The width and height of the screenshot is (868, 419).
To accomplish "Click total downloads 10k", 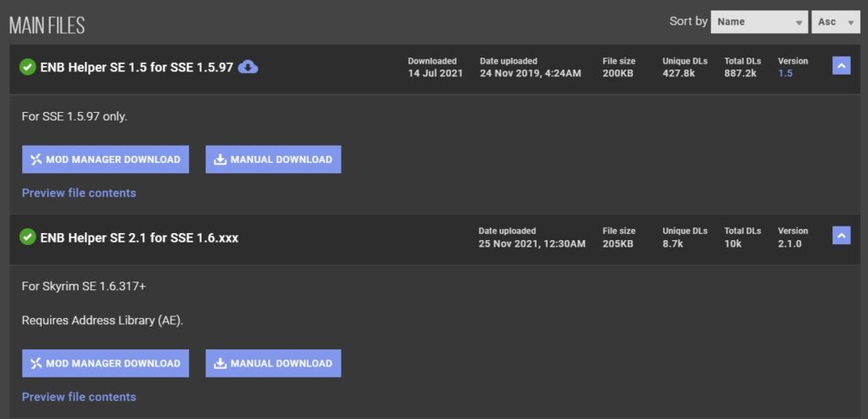I will tap(732, 243).
